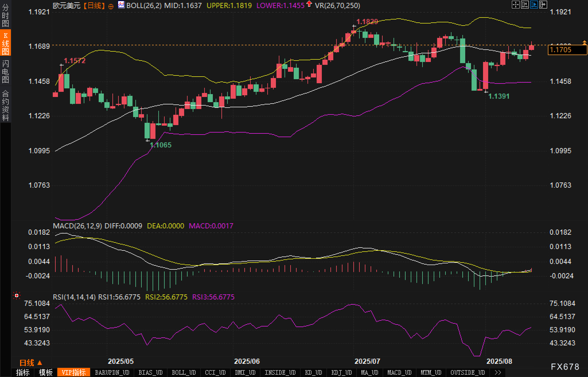Switch to 分时图 view in sidebar
The width and height of the screenshot is (588, 377).
point(5,15)
